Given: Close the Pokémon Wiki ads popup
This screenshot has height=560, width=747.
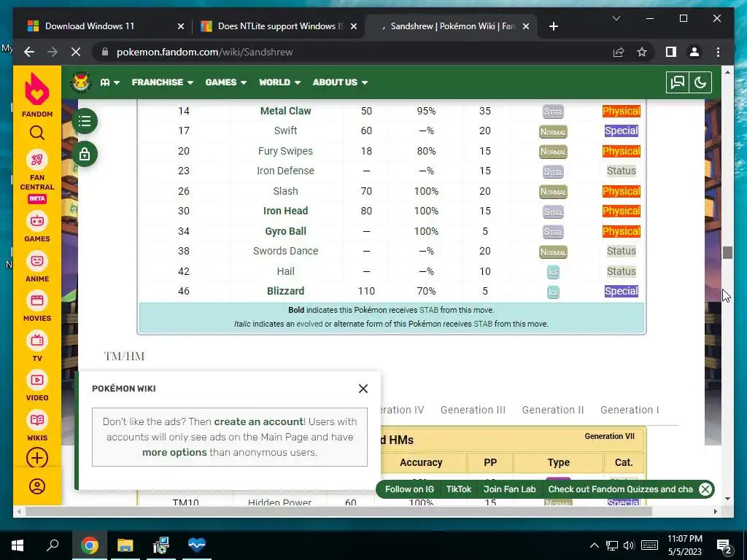Looking at the screenshot, I should [363, 389].
